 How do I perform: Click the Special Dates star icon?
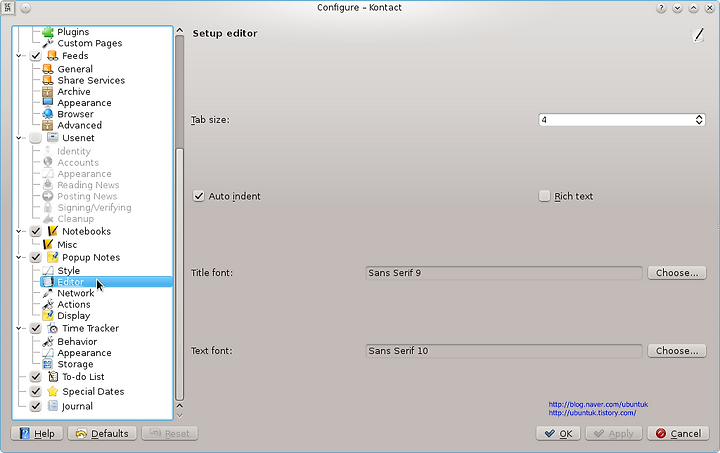[x=53, y=391]
